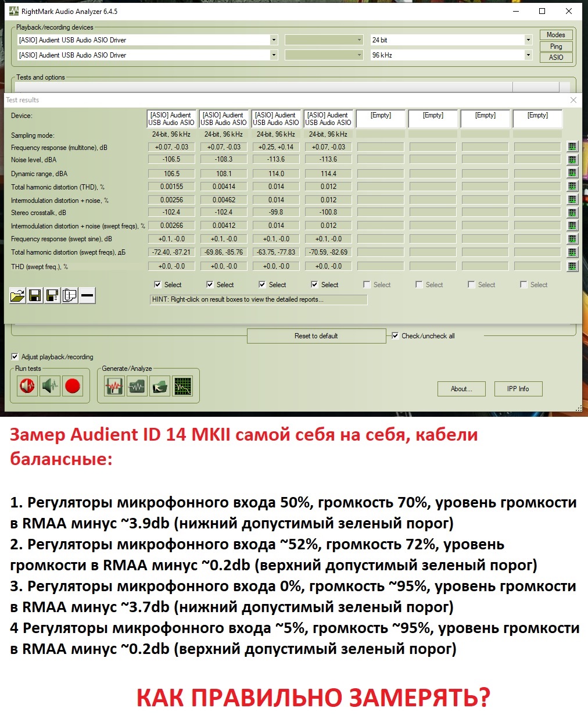Click the swept THD -70.59, -82.69 box
588x715 pixels.
328,252
